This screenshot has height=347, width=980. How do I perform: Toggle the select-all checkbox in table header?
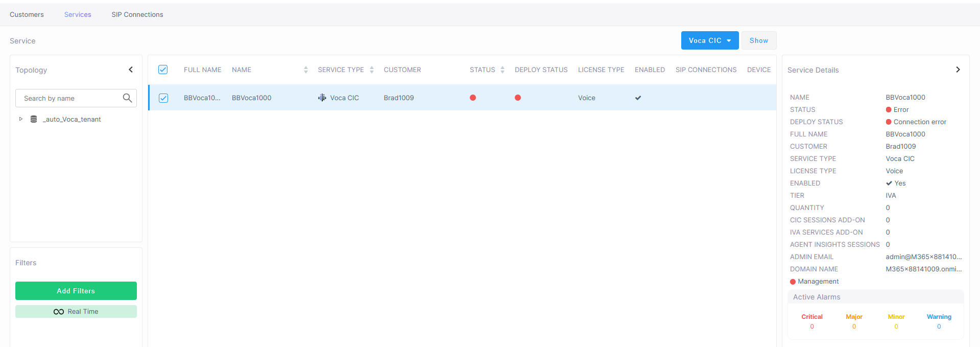click(163, 70)
